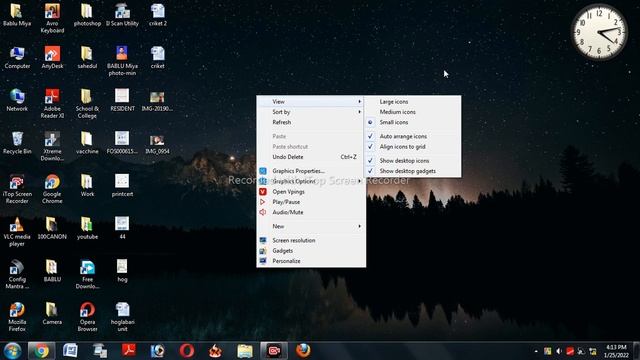Toggle Auto arrange icons

click(x=413, y=136)
